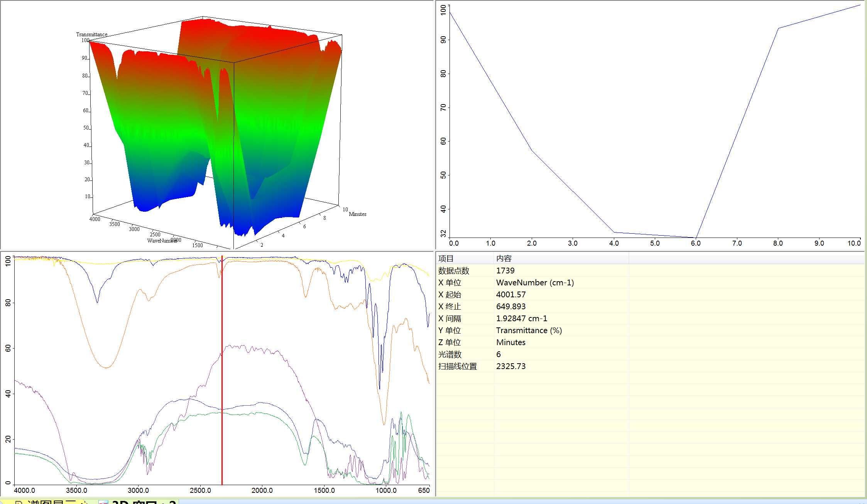
Task: Click the WaveNumber axis title on the 3D plot
Action: (x=162, y=241)
